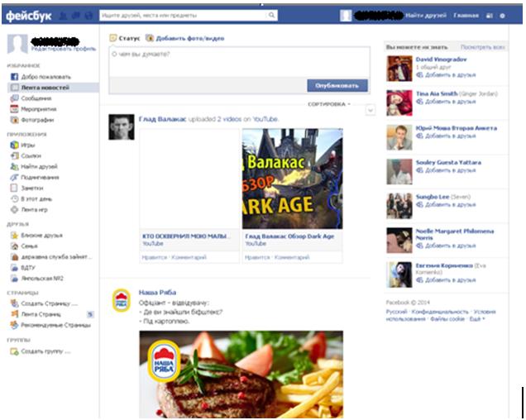
Task: Click settings gear icon in header
Action: tap(502, 15)
